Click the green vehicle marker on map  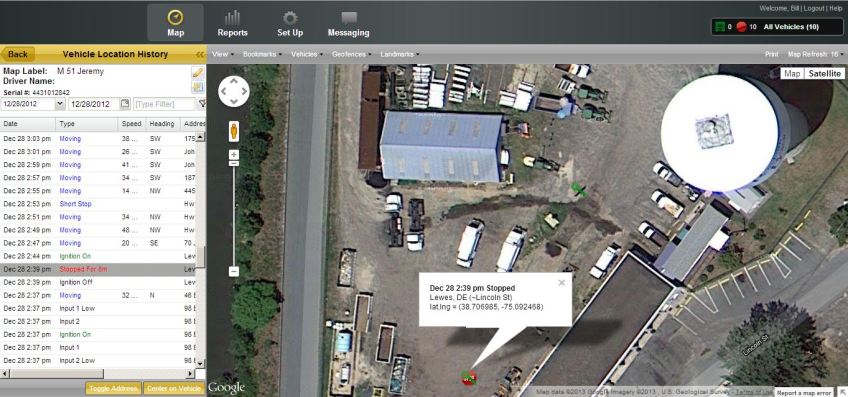[579, 189]
